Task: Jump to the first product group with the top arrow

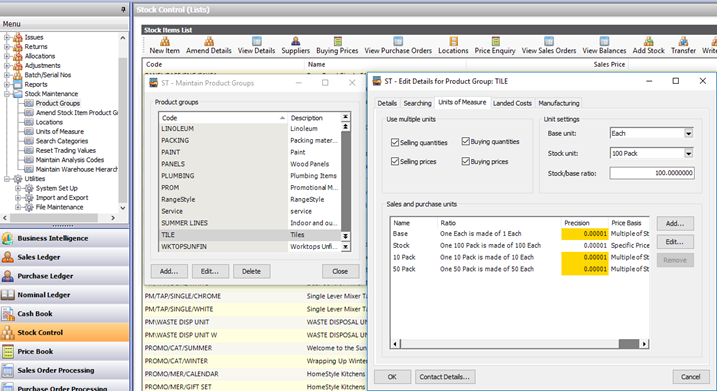Action: 346,117
